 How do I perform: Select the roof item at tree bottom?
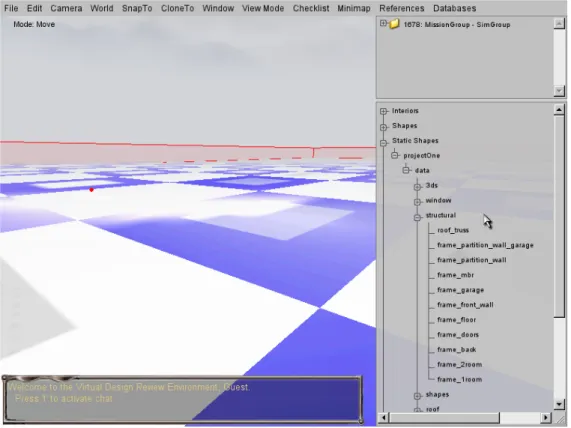[x=433, y=409]
